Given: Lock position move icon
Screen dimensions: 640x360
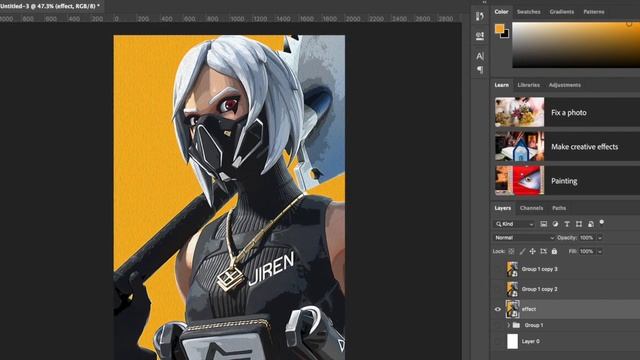Looking at the screenshot, I should [533, 251].
